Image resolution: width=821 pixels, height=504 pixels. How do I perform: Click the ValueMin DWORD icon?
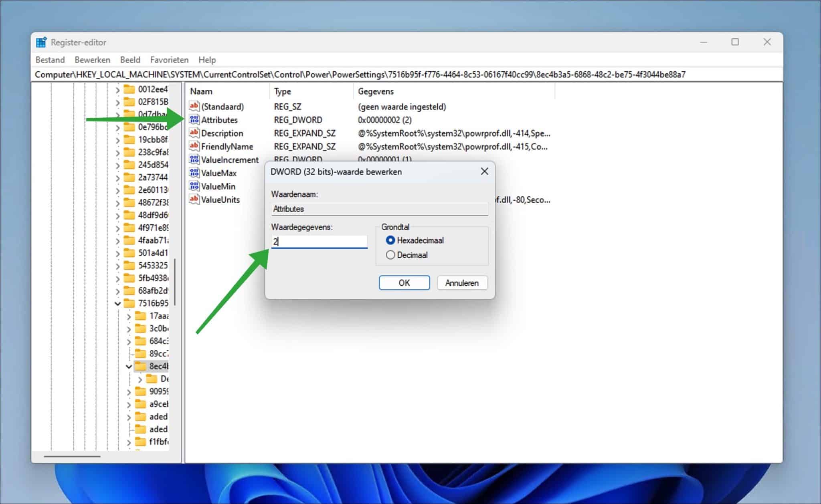point(194,186)
